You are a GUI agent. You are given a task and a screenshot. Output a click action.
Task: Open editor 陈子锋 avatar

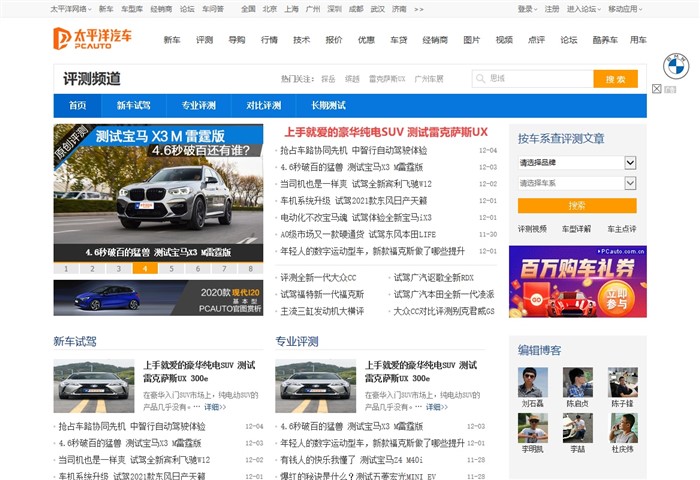point(623,382)
